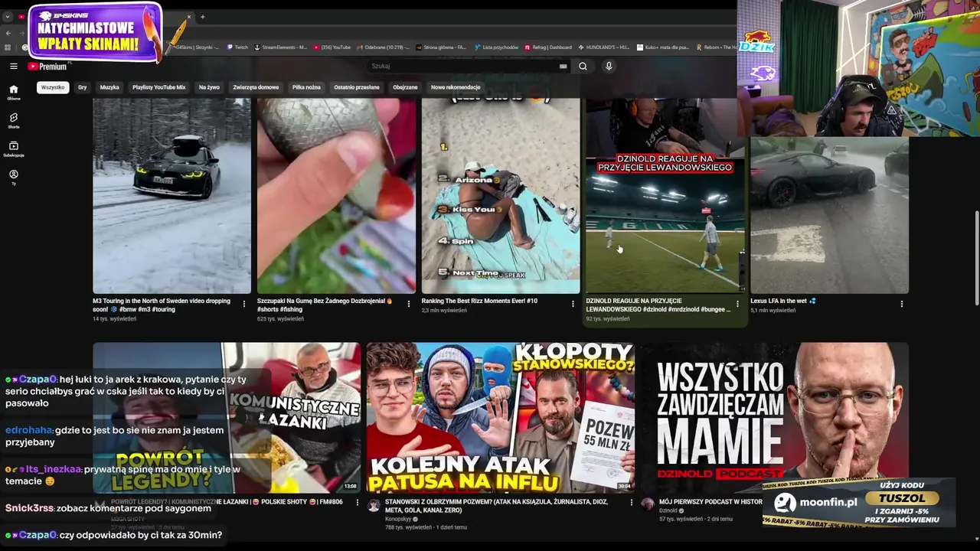Open Subskrypcje in the sidebar
This screenshot has width=980, height=551.
[x=13, y=148]
